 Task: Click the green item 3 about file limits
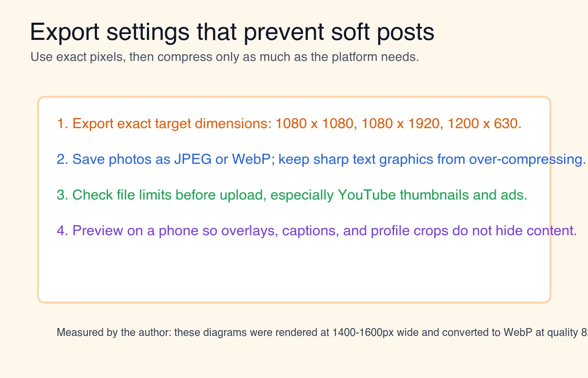point(292,195)
